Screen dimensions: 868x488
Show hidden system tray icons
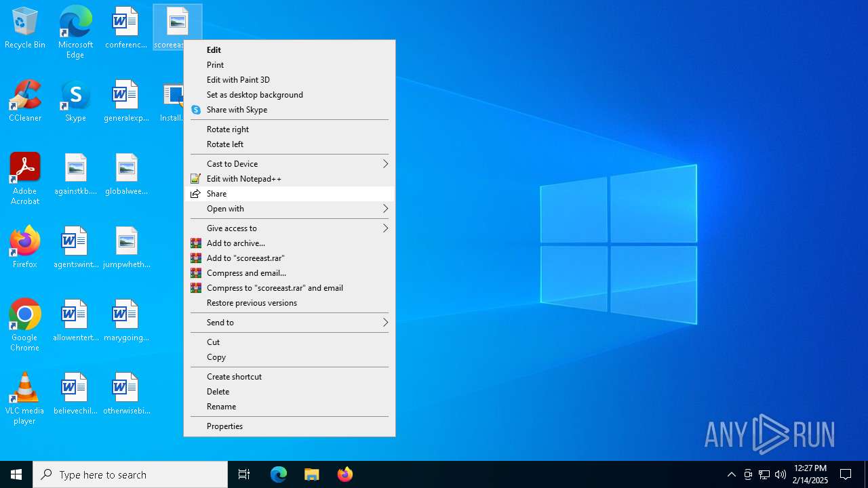[731, 474]
